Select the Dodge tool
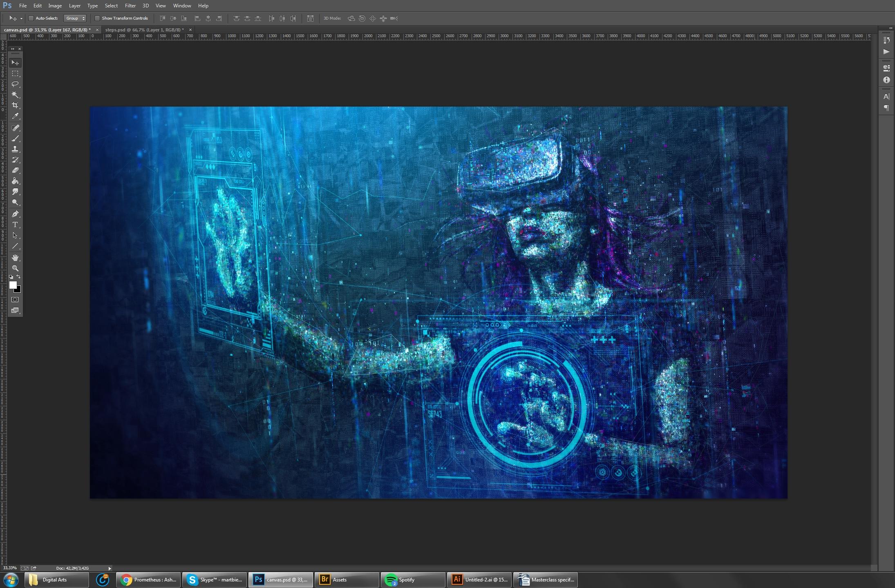 [15, 202]
